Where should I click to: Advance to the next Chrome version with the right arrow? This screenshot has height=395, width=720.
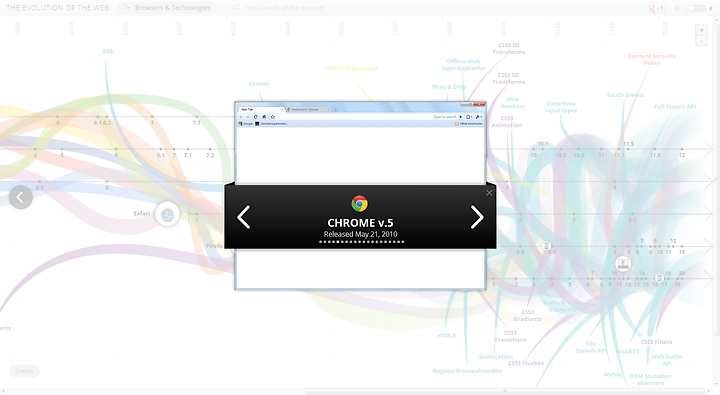(x=477, y=217)
